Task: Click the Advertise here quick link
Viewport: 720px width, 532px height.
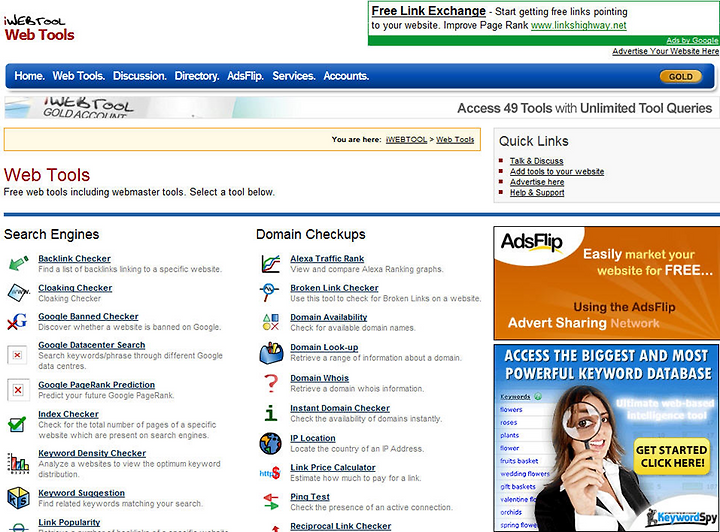Action: [x=537, y=182]
